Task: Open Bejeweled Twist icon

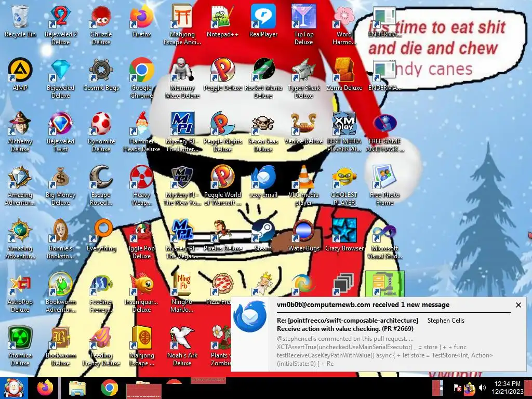Action: click(60, 132)
